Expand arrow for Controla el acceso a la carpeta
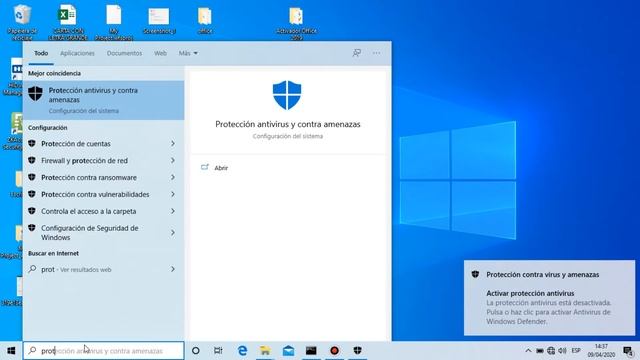 pos(173,211)
